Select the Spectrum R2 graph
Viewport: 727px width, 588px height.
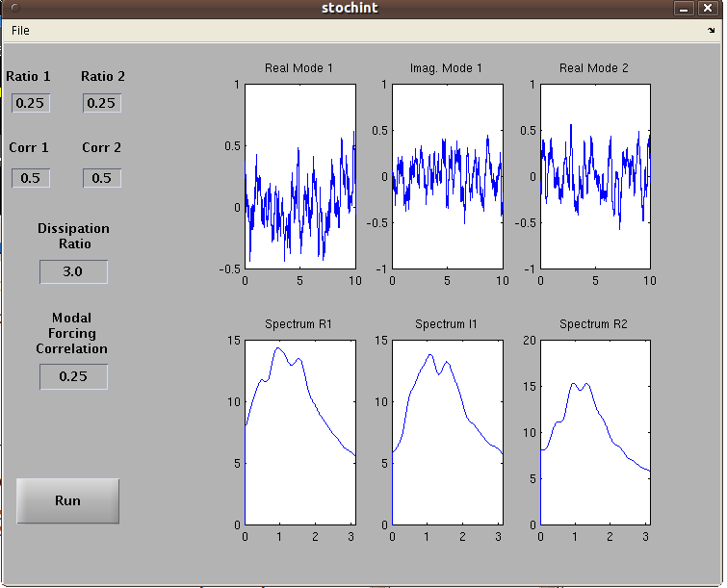tap(594, 432)
